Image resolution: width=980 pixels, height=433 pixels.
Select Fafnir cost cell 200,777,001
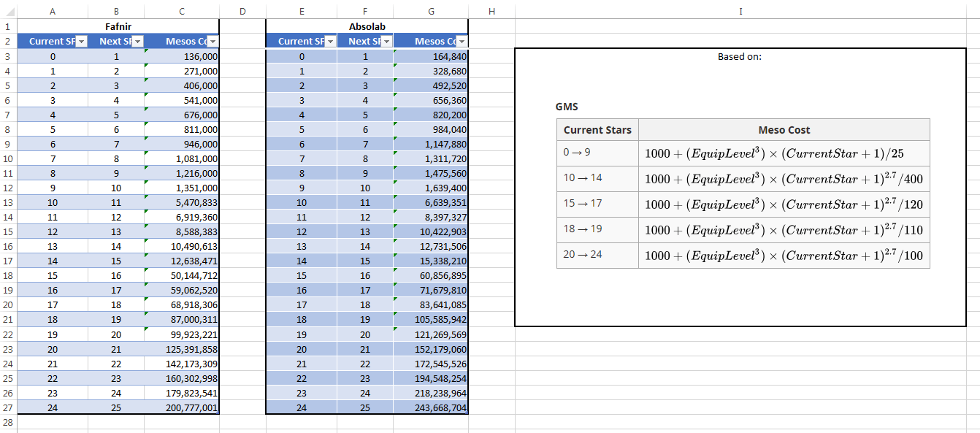(182, 407)
